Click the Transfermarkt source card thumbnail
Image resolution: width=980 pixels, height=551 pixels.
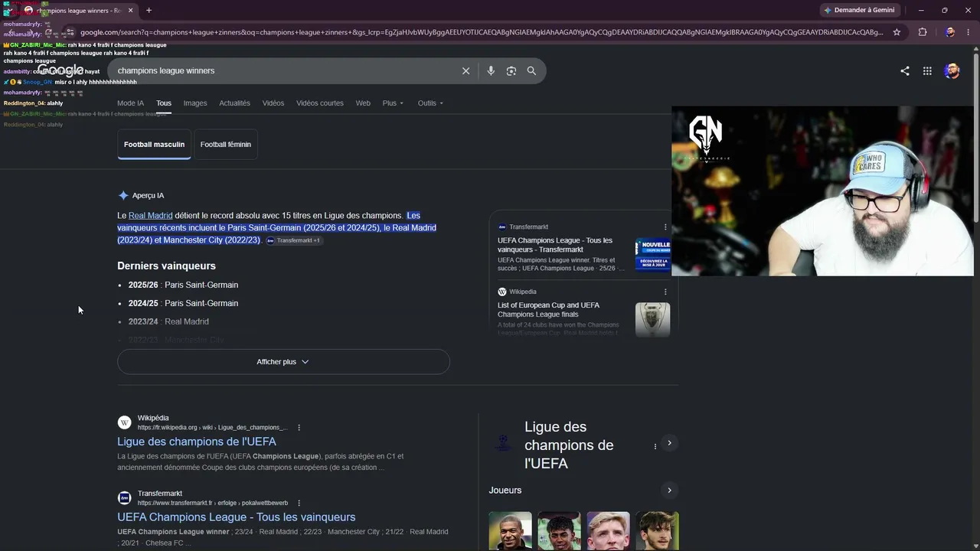click(652, 255)
